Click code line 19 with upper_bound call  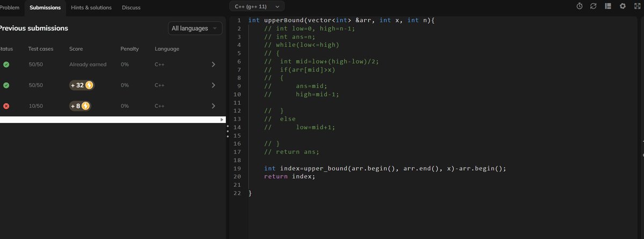click(385, 168)
